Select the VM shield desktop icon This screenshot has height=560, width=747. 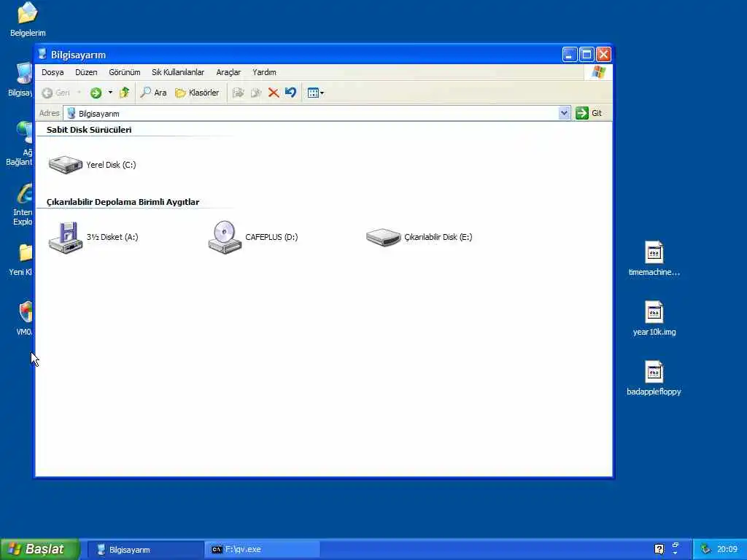tap(26, 312)
